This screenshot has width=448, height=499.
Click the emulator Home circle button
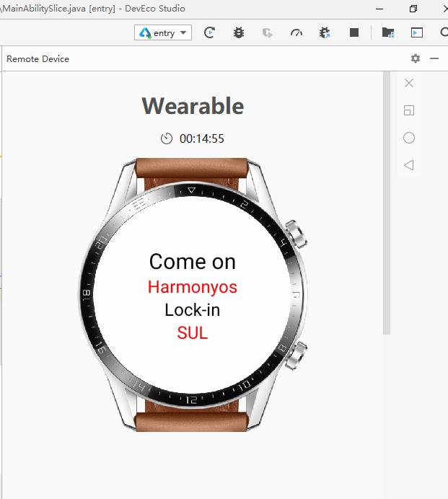click(409, 138)
